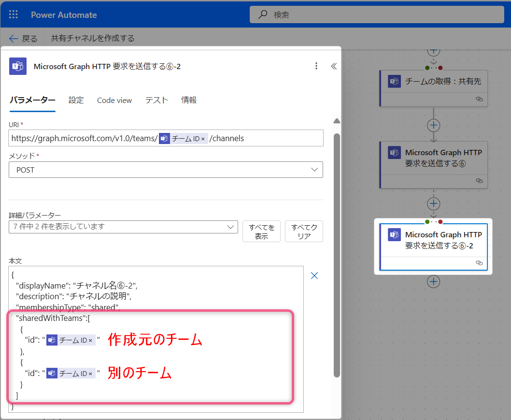
Task: Click the Teams icon on チームの取得:共有先 card
Action: [394, 81]
